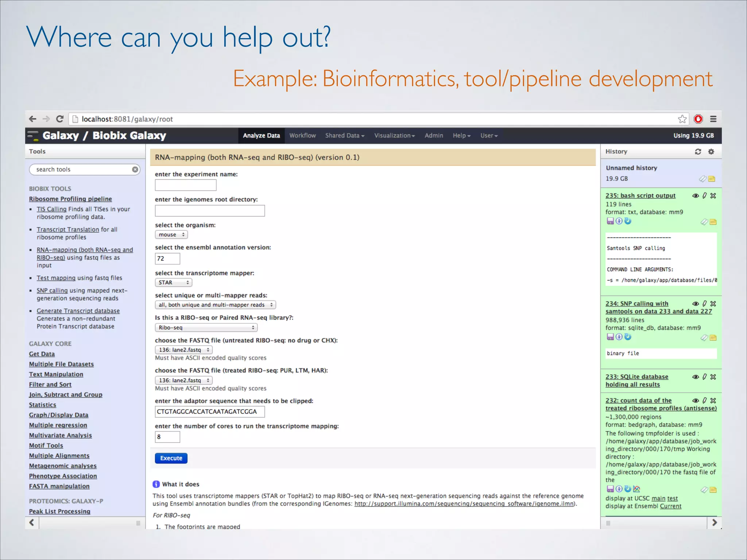Refresh the History panel

point(698,152)
